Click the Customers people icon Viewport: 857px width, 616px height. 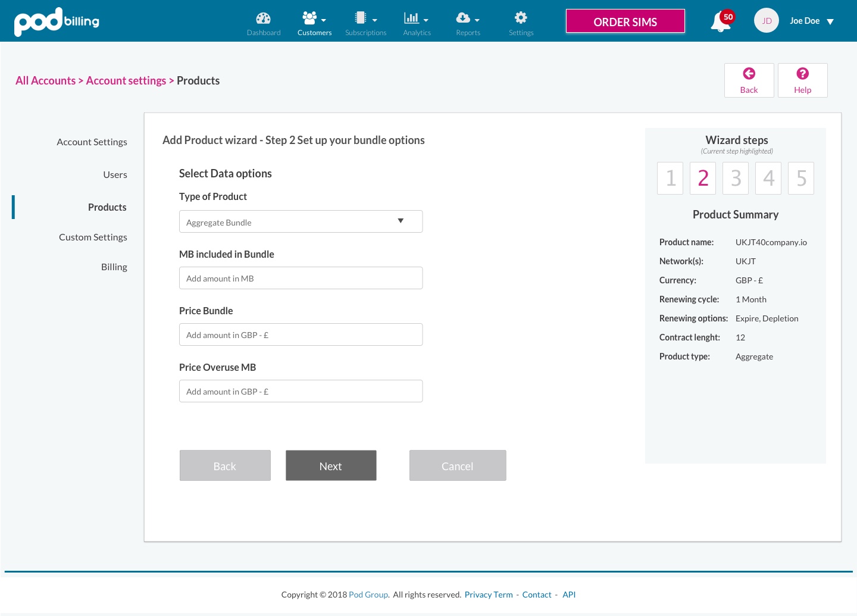coord(309,18)
